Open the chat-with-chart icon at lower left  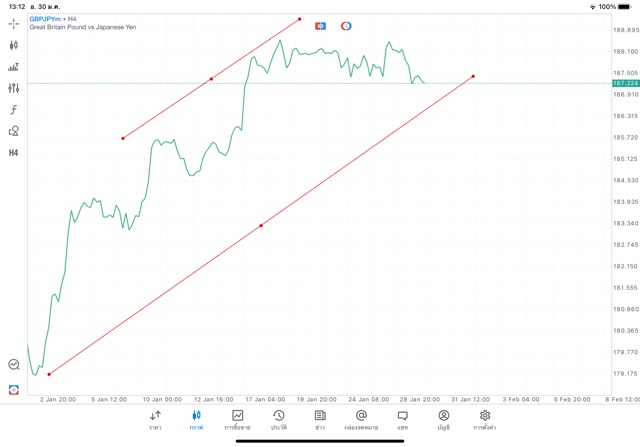tap(14, 365)
